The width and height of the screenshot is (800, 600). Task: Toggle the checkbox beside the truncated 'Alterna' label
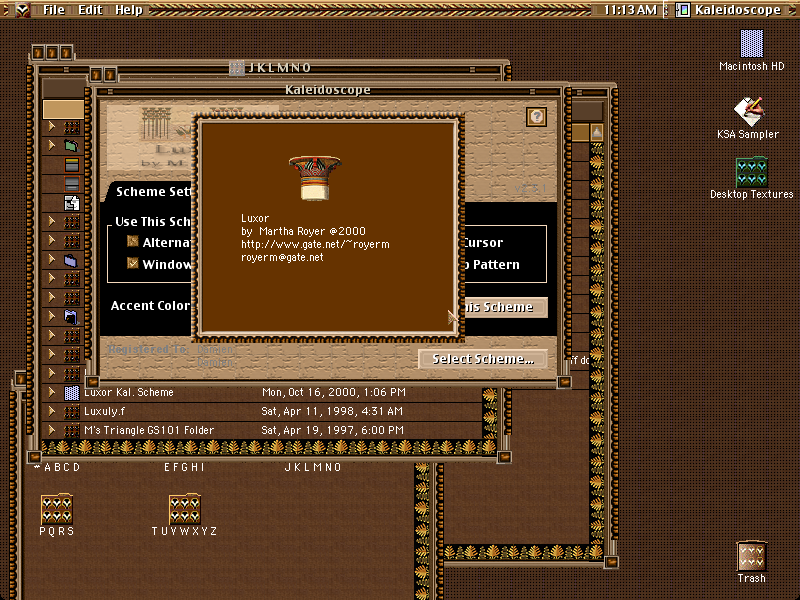(x=133, y=241)
